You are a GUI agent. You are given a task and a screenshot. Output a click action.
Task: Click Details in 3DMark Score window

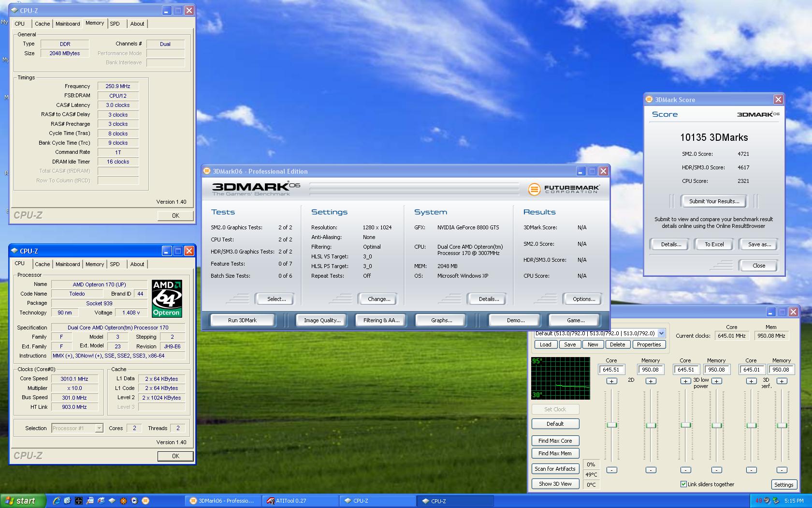671,244
